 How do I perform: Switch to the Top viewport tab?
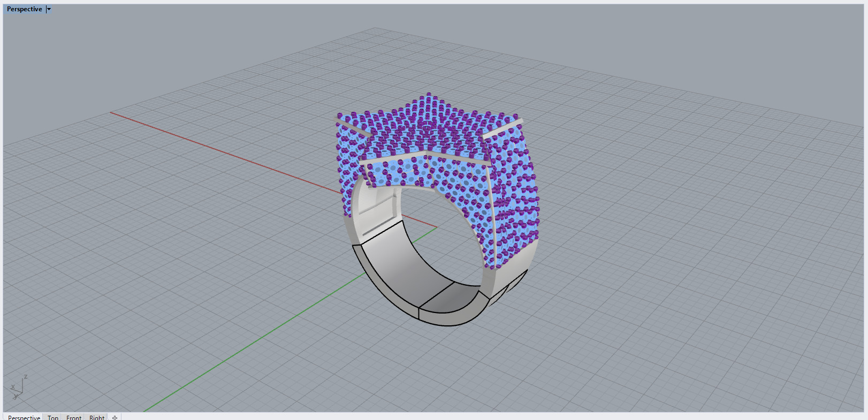tap(53, 417)
